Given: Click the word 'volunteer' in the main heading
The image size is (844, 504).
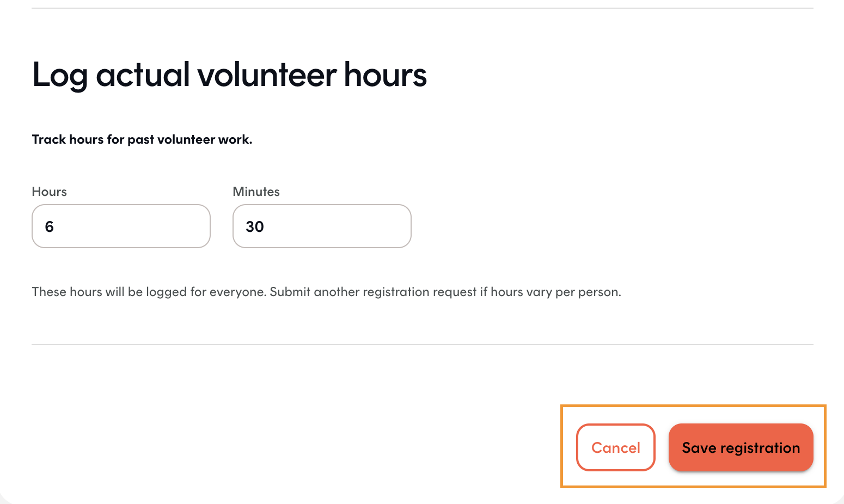Looking at the screenshot, I should (267, 75).
